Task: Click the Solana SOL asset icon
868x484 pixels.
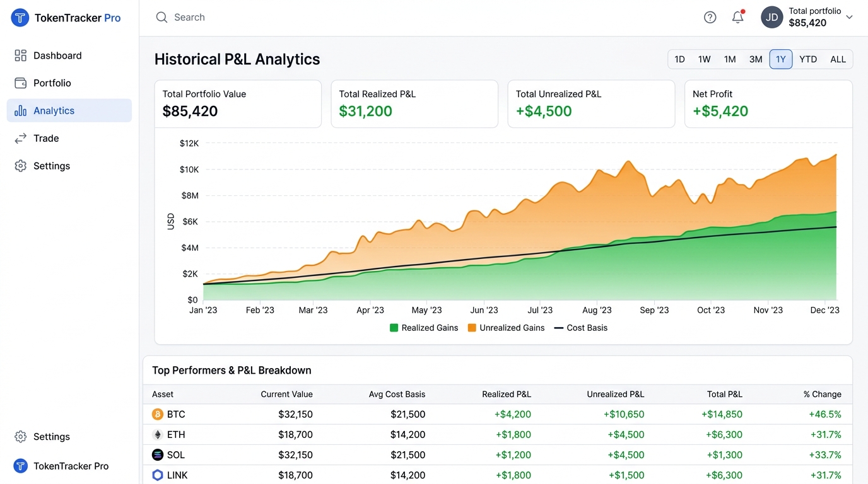Action: tap(158, 454)
